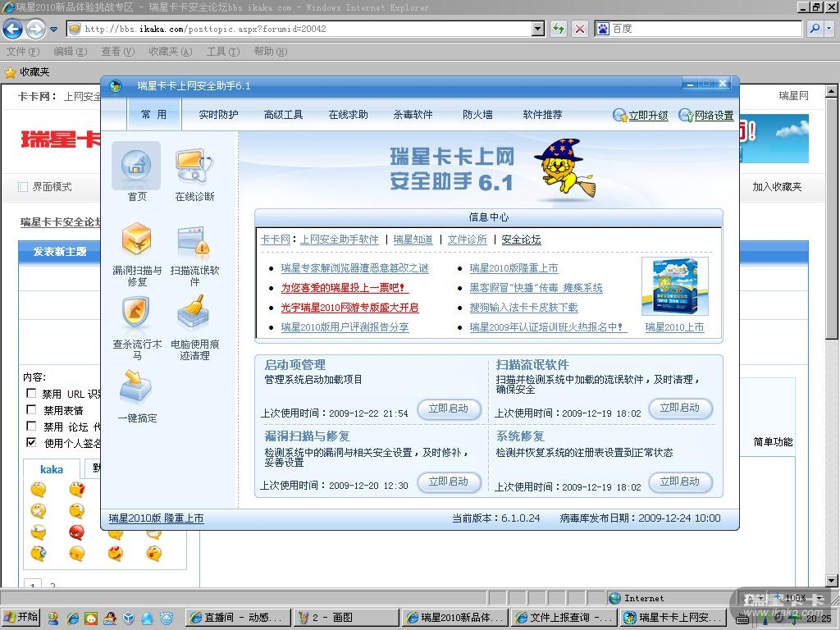Viewport: 840px width, 630px height.
Task: Switch to the 杀毒软件 tab
Action: click(413, 115)
